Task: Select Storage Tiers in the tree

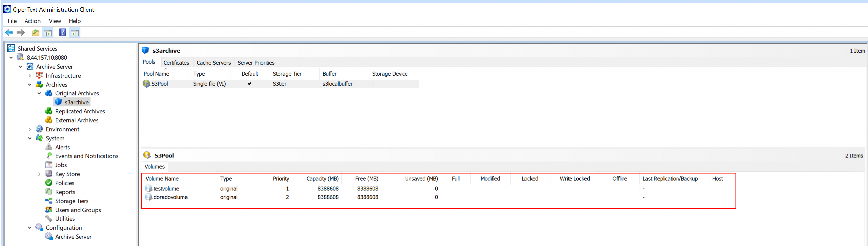Action: pos(72,201)
